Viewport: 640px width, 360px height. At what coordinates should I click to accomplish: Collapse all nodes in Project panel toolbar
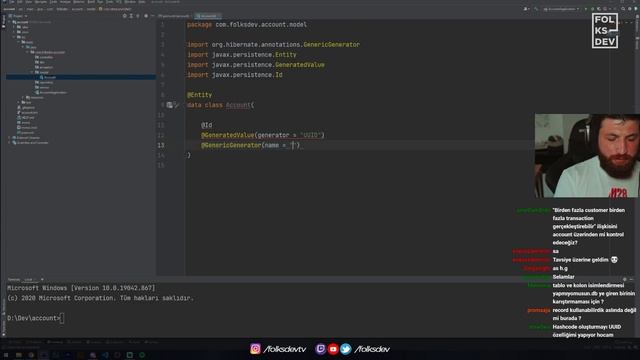point(138,16)
